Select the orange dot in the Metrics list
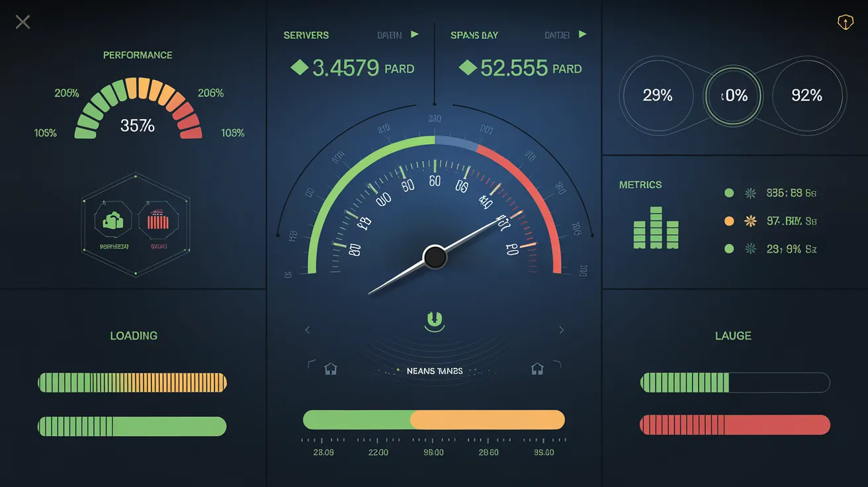Image resolution: width=868 pixels, height=487 pixels. tap(729, 221)
